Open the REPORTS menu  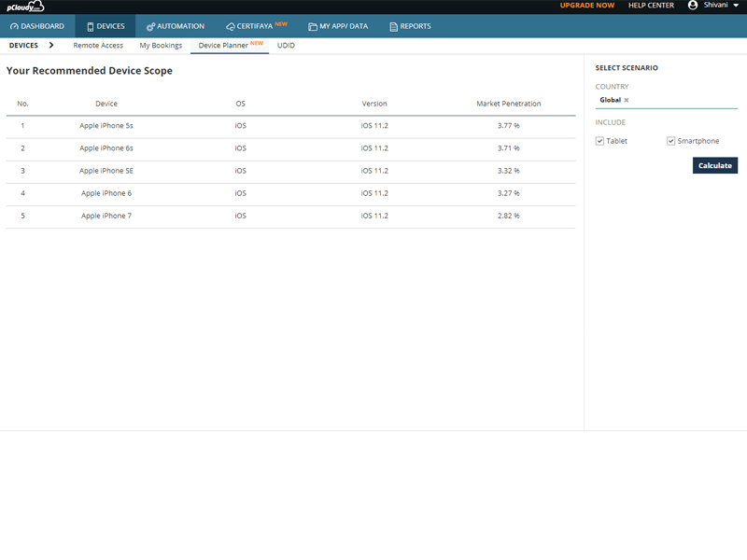(x=410, y=26)
